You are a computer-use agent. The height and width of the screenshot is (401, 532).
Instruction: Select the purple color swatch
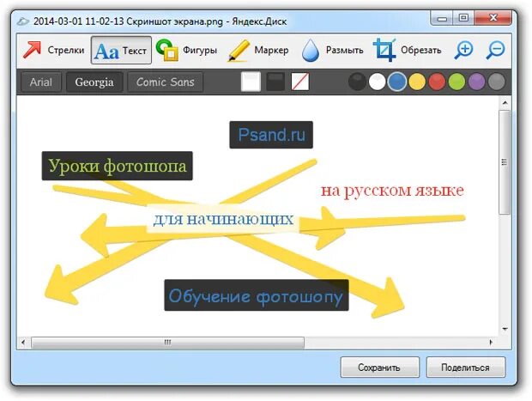pos(477,82)
